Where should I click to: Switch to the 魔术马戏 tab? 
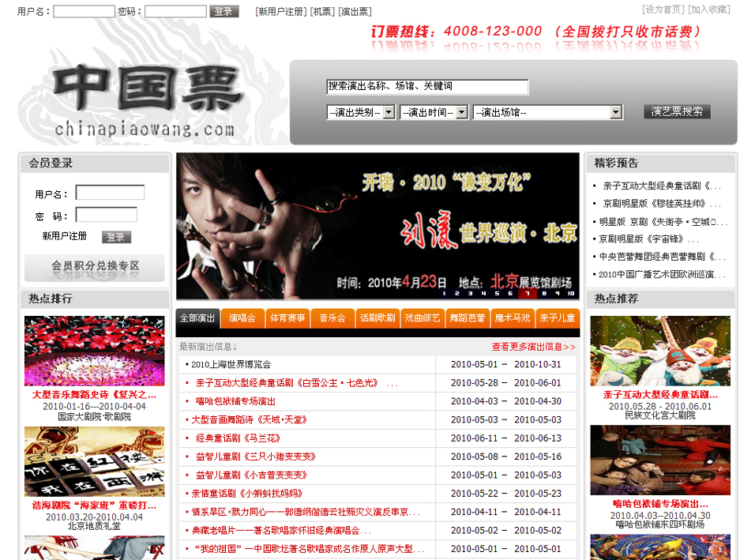pos(513,318)
